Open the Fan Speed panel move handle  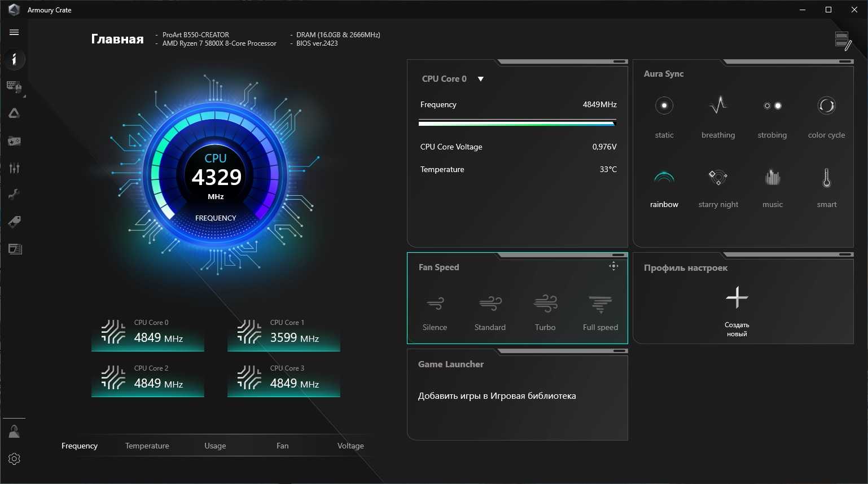click(x=613, y=266)
